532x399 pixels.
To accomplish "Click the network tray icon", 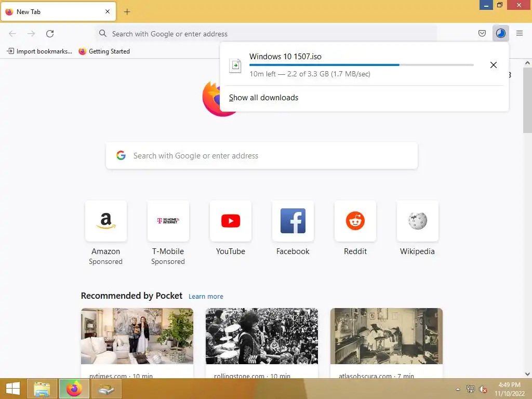I will 470,389.
